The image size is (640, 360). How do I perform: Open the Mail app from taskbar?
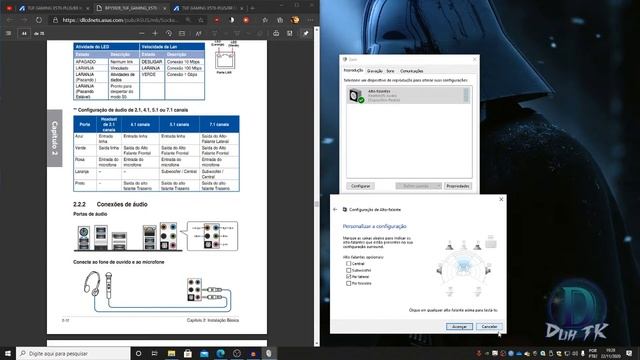(x=204, y=353)
